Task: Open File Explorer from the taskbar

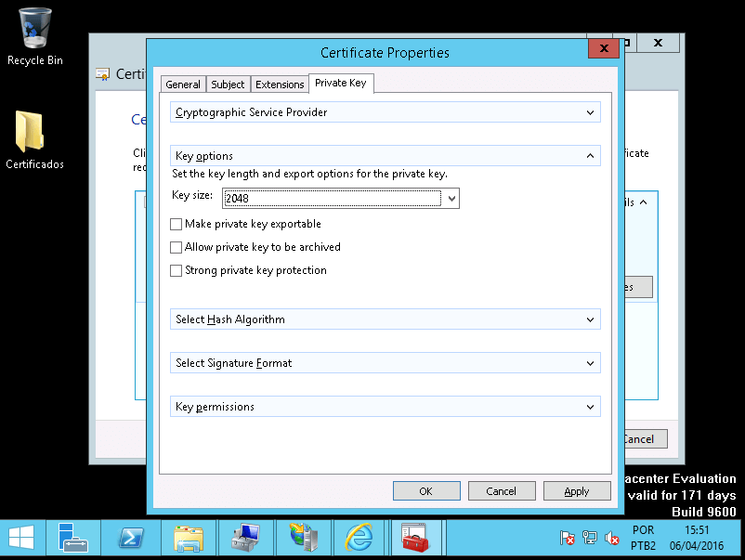Action: pyautogui.click(x=189, y=538)
